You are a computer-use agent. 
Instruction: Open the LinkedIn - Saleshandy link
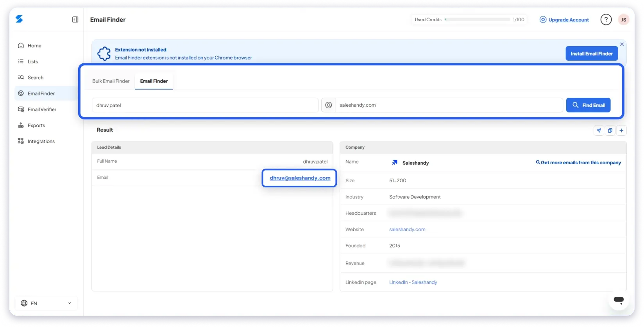(413, 282)
